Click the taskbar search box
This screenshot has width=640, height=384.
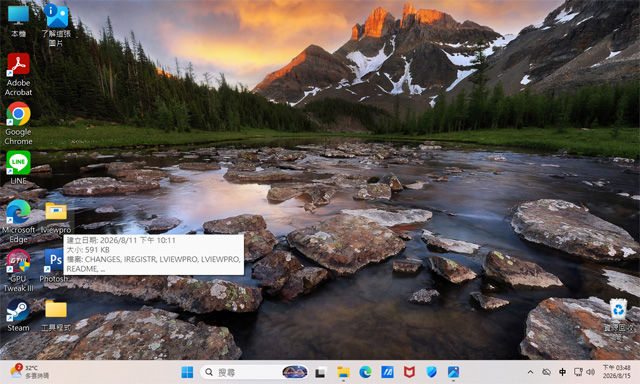pos(255,372)
